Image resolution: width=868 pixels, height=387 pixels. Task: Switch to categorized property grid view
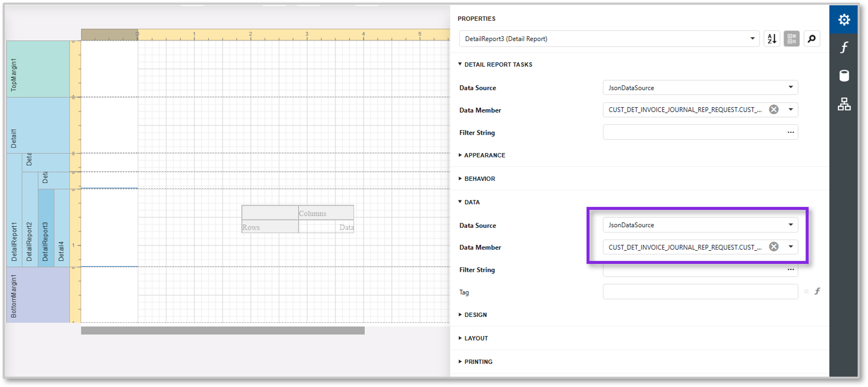(792, 39)
